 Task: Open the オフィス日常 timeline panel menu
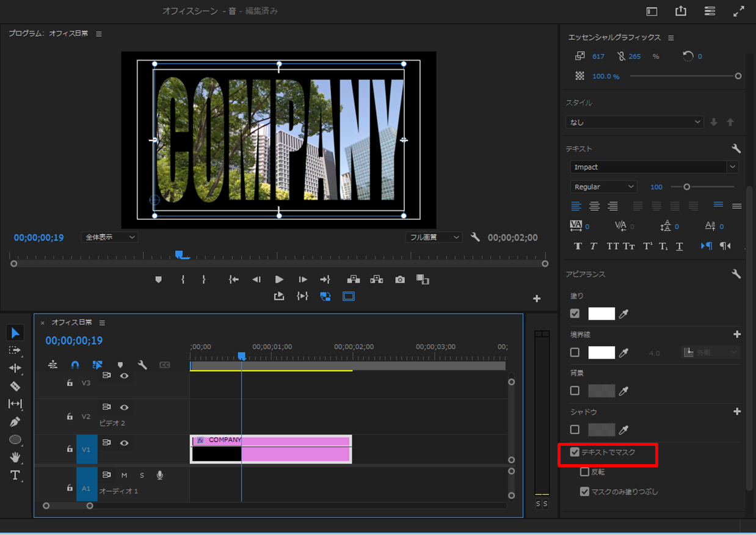pos(102,322)
